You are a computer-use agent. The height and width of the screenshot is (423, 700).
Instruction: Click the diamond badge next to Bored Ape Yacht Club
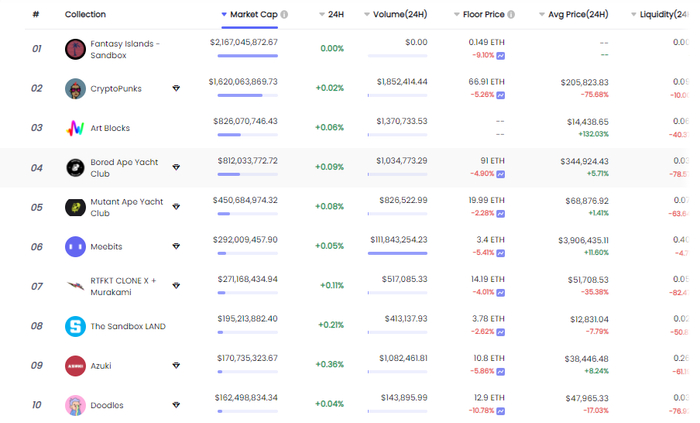click(176, 167)
